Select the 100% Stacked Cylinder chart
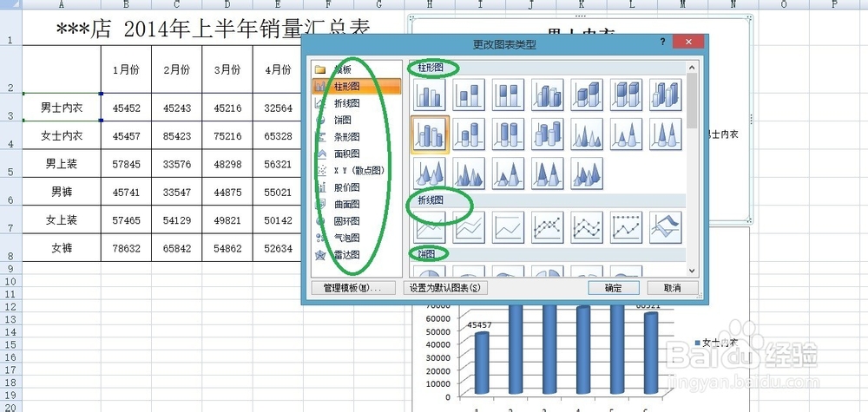This screenshot has height=412, width=868. tap(508, 134)
